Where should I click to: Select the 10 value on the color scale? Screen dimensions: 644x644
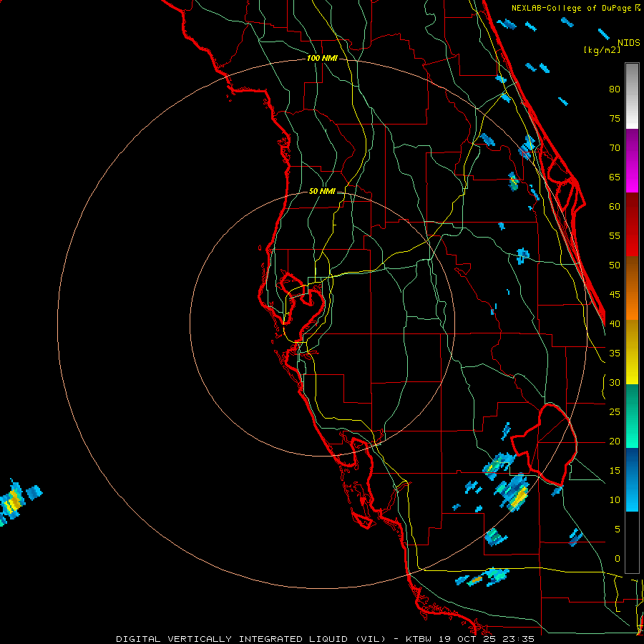pyautogui.click(x=615, y=500)
